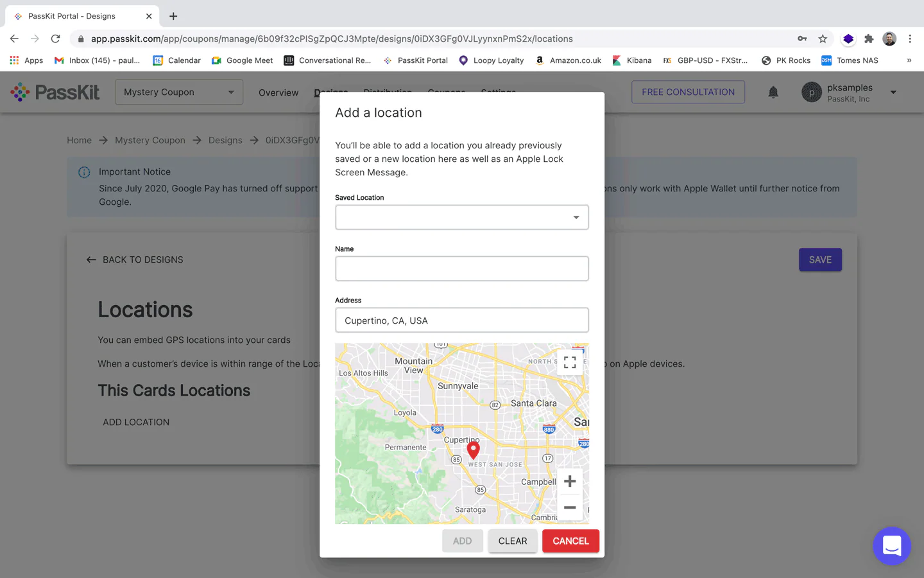The width and height of the screenshot is (924, 578).
Task: Click the SAVE button
Action: coord(820,259)
